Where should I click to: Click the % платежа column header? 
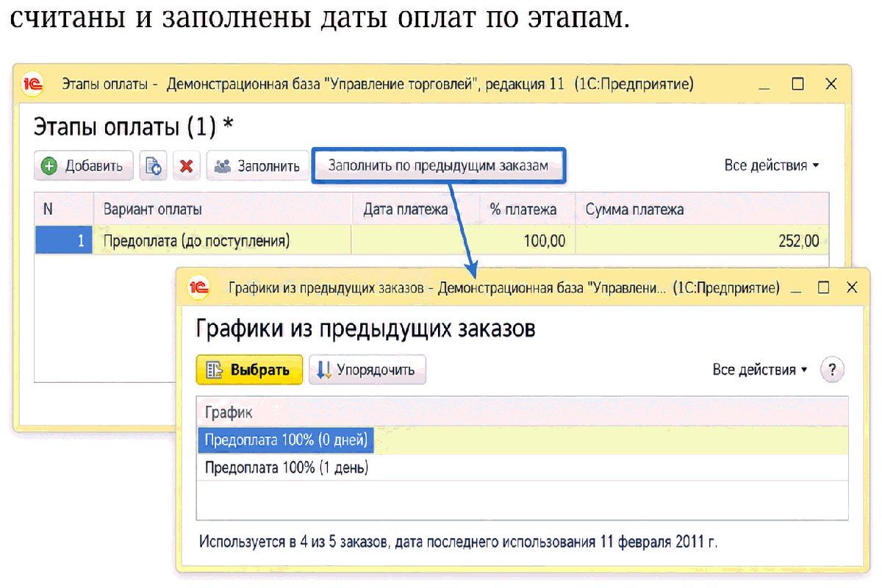[x=528, y=209]
